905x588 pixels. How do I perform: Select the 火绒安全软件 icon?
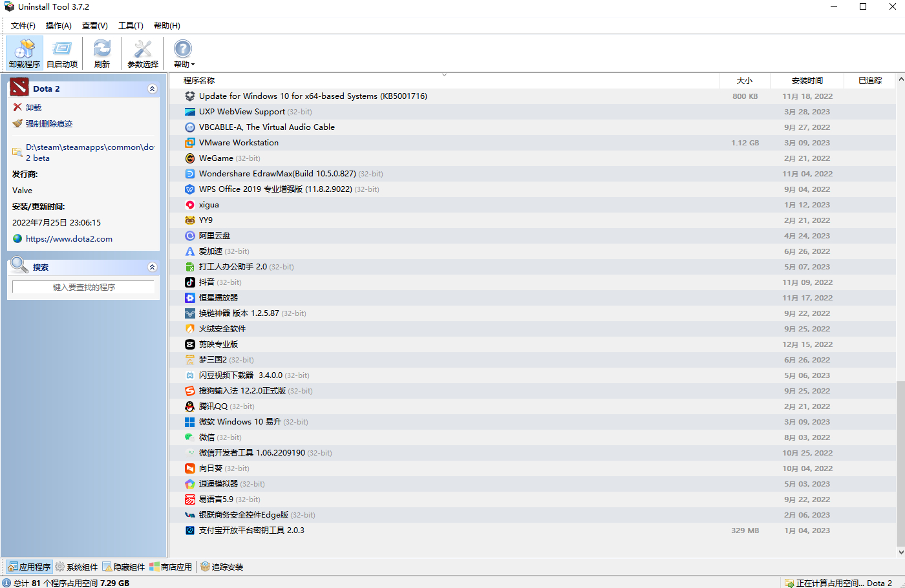click(190, 329)
